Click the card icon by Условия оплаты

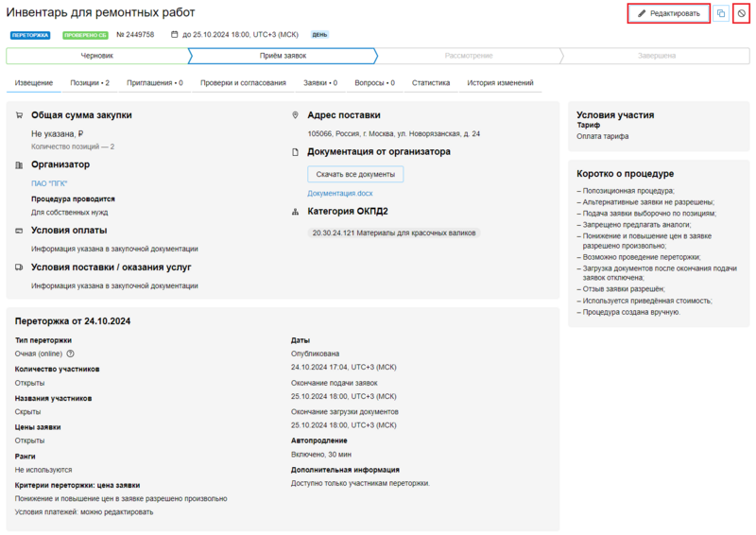pyautogui.click(x=20, y=230)
